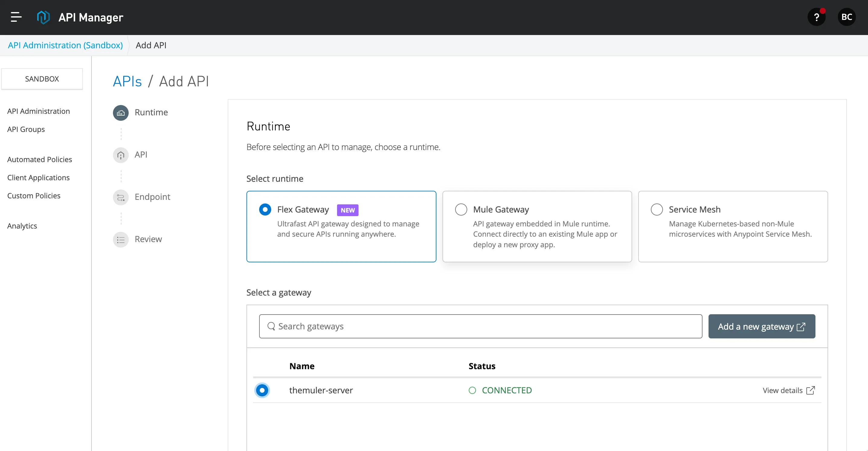The height and width of the screenshot is (451, 868).
Task: Click the Status column header
Action: [x=482, y=366]
